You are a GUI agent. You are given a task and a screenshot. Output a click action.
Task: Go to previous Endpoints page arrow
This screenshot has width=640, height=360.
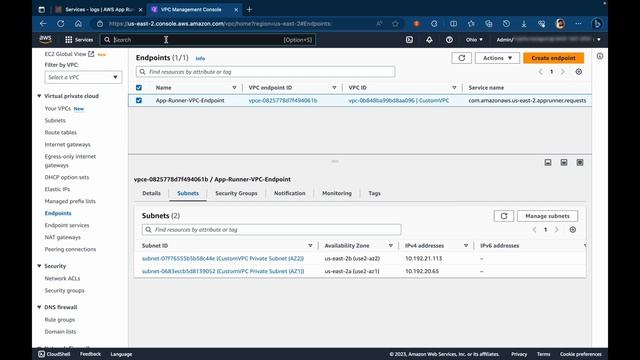(x=540, y=71)
